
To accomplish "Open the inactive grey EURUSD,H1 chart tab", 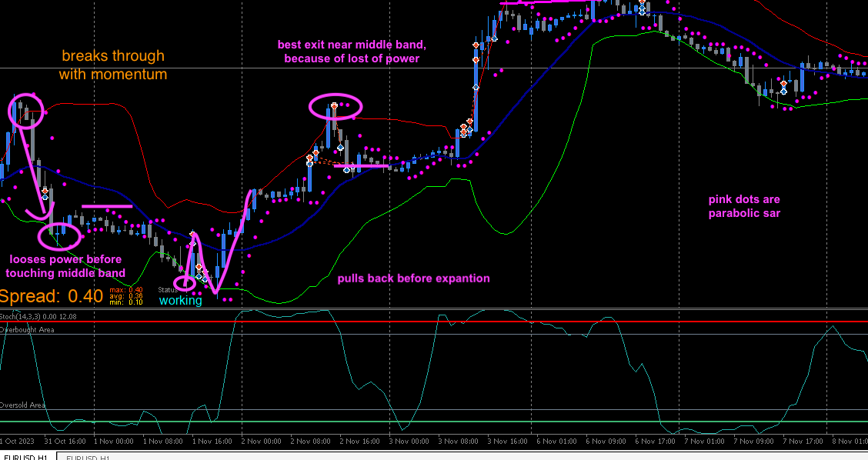I will point(88,457).
